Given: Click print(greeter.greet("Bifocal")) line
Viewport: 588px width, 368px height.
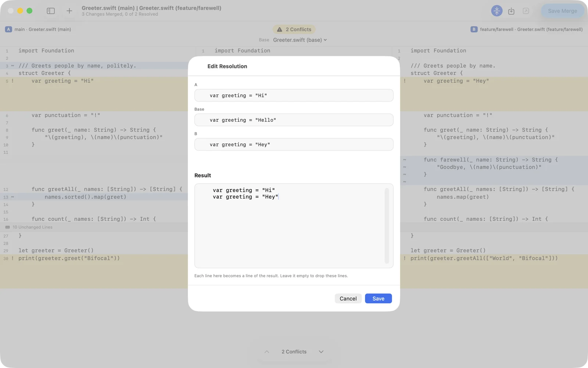Looking at the screenshot, I should tap(69, 258).
